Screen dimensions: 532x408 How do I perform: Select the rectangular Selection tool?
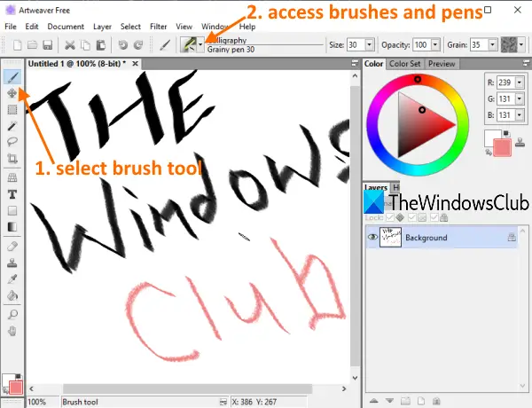point(12,109)
